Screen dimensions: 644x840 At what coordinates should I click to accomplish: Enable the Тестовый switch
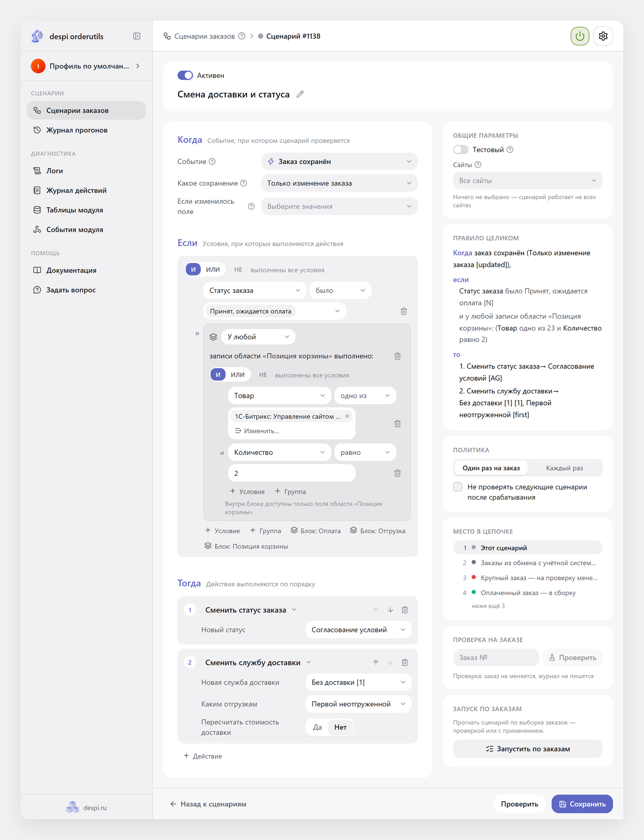click(460, 150)
